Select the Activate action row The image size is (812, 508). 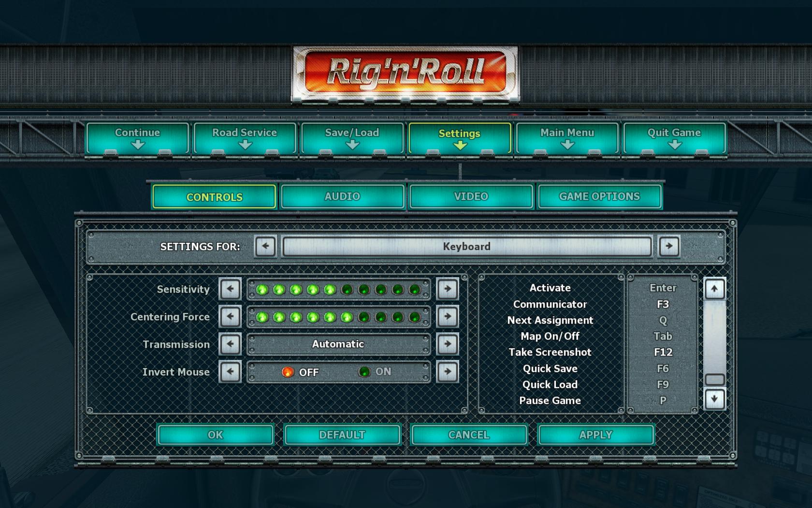(550, 288)
